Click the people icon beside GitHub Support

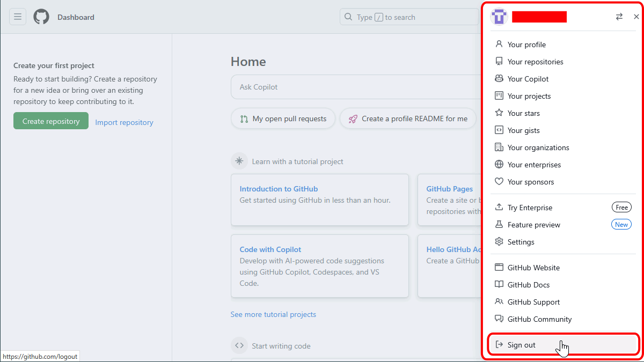(x=499, y=302)
